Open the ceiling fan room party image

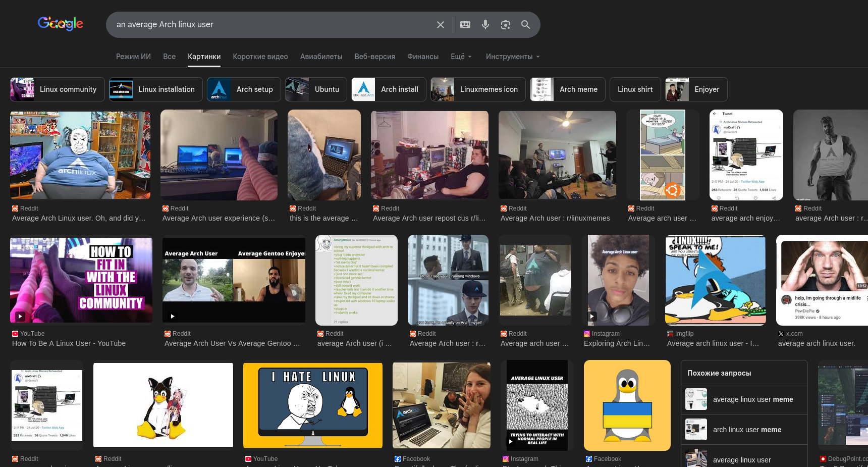coord(557,155)
